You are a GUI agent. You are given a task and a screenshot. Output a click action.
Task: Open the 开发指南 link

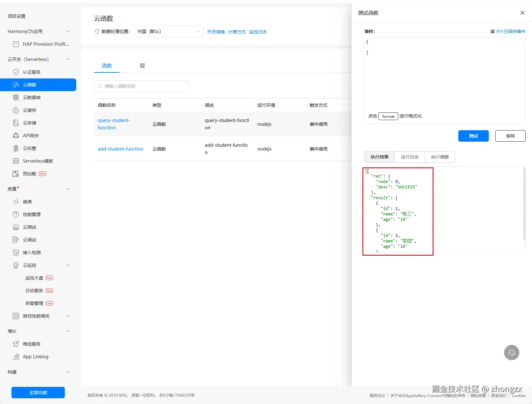tap(216, 32)
